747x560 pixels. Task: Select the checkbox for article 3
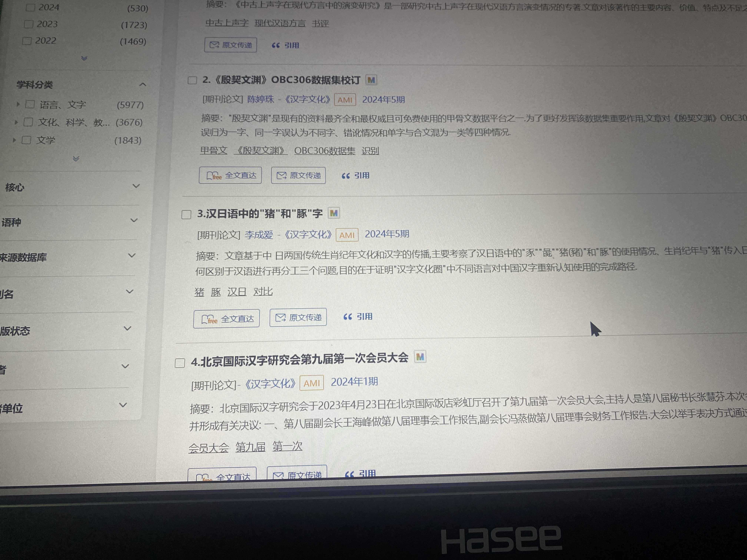pyautogui.click(x=186, y=215)
